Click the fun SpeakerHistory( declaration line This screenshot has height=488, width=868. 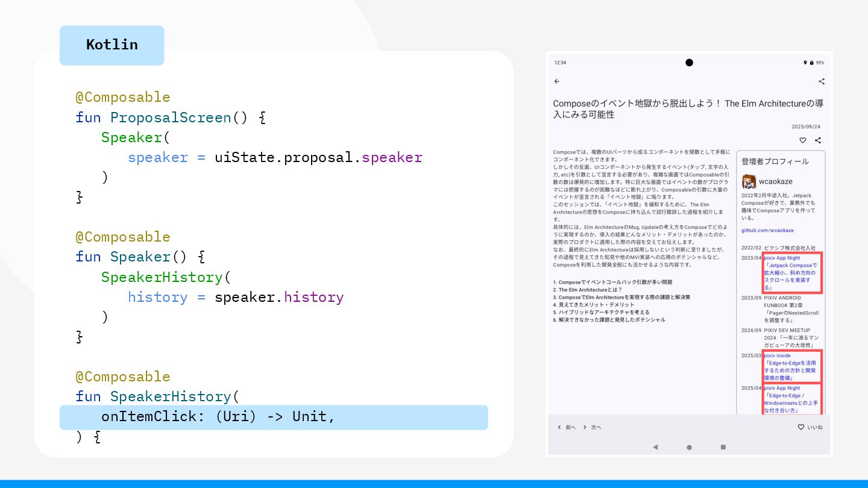pos(157,396)
